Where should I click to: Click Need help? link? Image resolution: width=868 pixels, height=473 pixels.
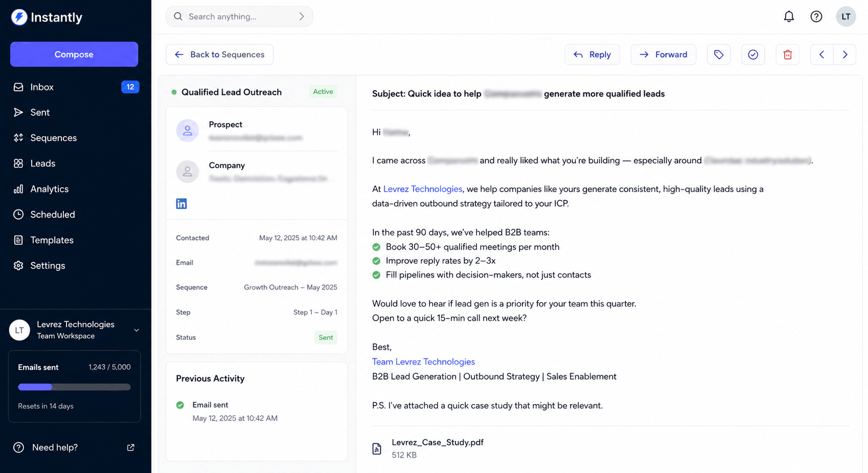[x=55, y=447]
